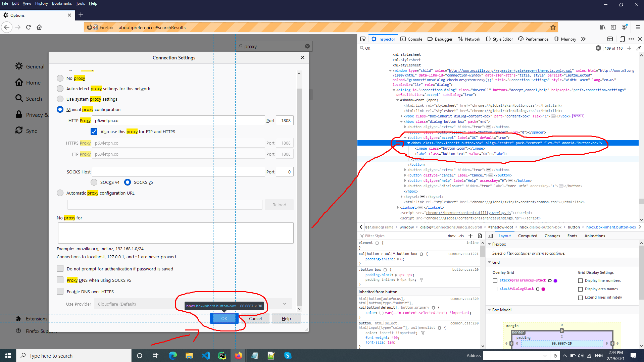Open Microsoft Edge from the taskbar
This screenshot has width=644, height=362.
173,356
